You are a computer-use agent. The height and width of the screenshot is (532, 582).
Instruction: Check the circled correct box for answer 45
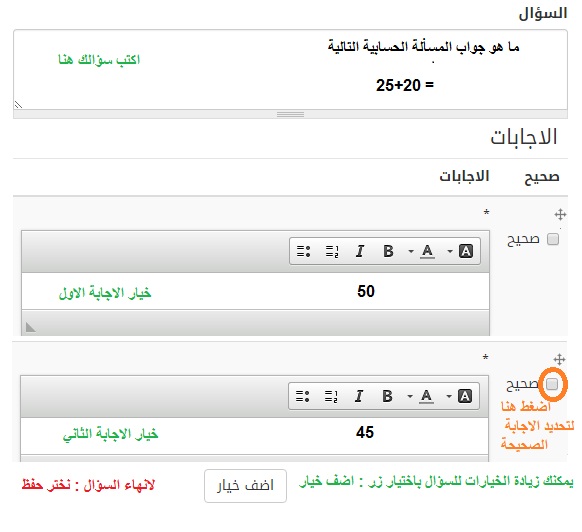(x=552, y=384)
